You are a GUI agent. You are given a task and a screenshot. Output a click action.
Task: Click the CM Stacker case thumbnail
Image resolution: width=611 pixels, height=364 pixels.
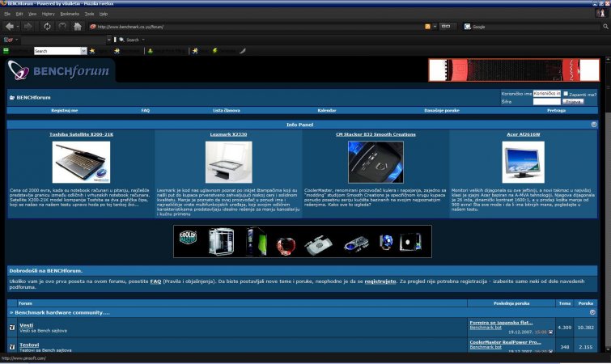[x=376, y=162]
